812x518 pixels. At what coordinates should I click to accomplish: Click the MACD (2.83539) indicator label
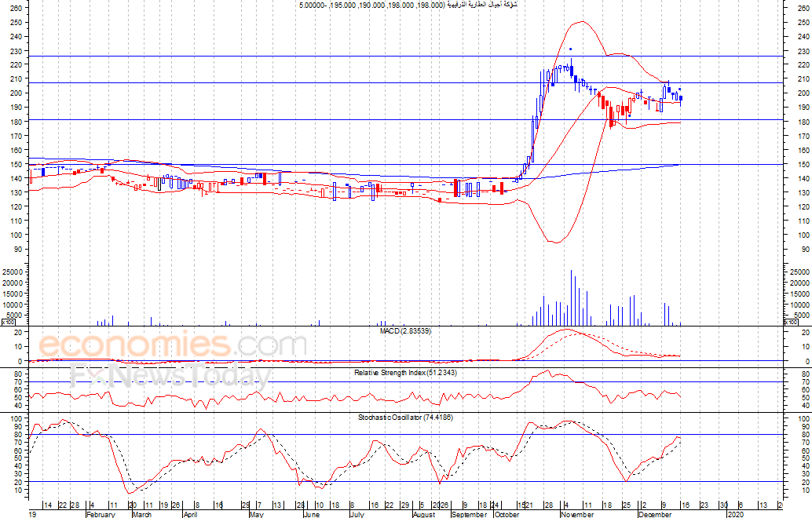[405, 330]
